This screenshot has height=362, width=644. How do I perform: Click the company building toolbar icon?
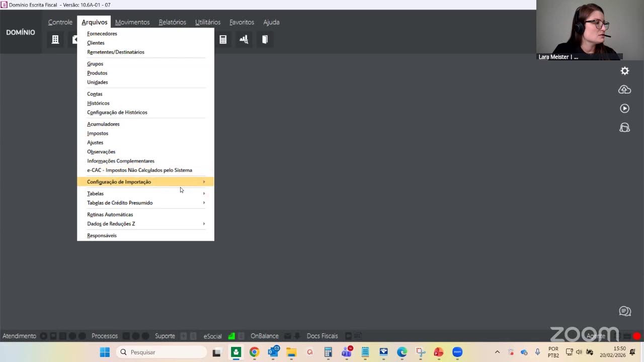pos(55,39)
